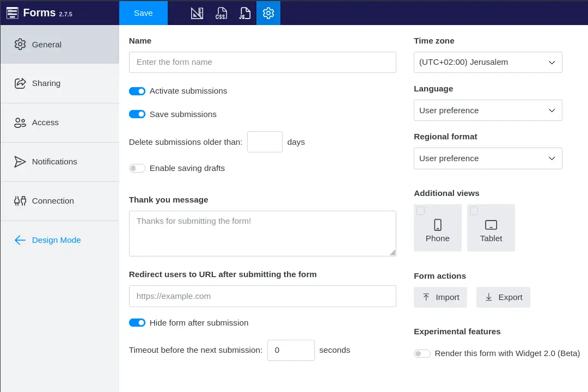The image size is (588, 392).
Task: Open the Regional format dropdown
Action: coord(488,158)
